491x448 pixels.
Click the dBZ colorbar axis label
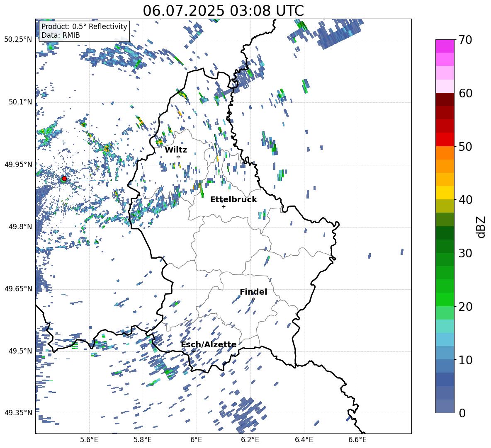tap(481, 227)
